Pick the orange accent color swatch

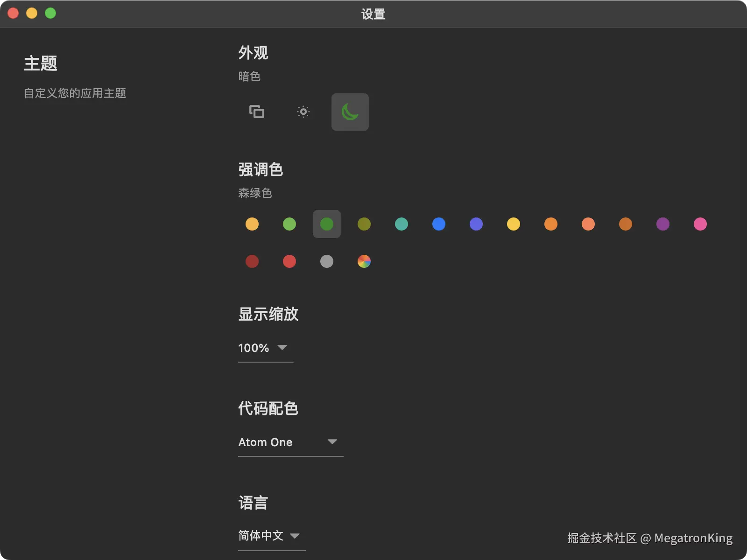(x=551, y=224)
